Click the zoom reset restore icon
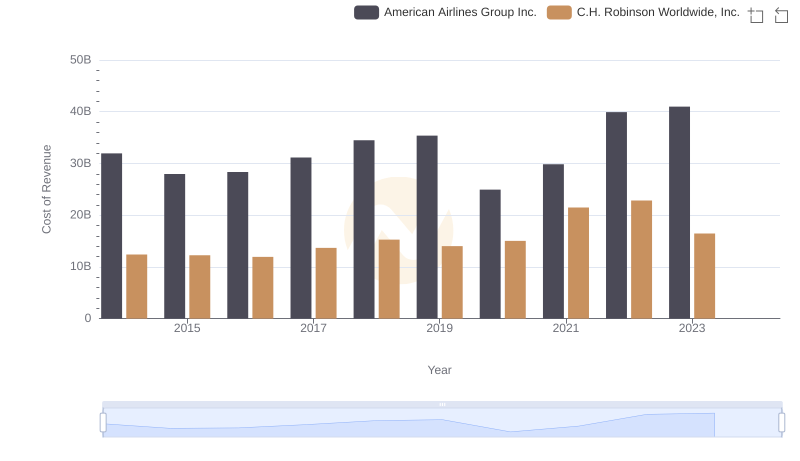Screen dimensions: 800x461 [x=781, y=15]
